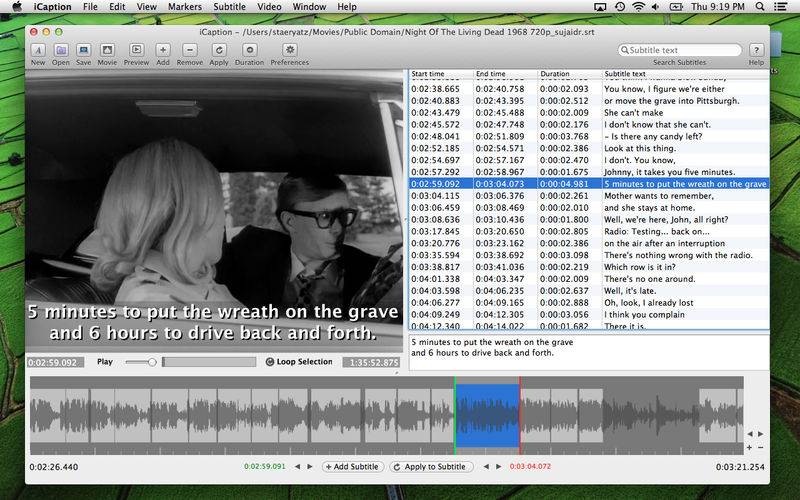Screen dimensions: 800x500
Task: Click the current time field 0:02:59.092
Action: coord(55,362)
